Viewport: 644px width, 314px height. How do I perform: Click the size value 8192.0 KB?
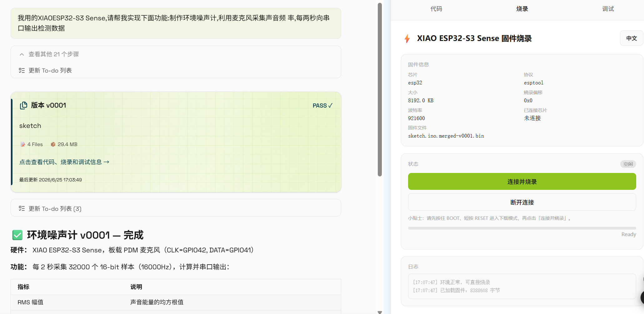coord(421,101)
